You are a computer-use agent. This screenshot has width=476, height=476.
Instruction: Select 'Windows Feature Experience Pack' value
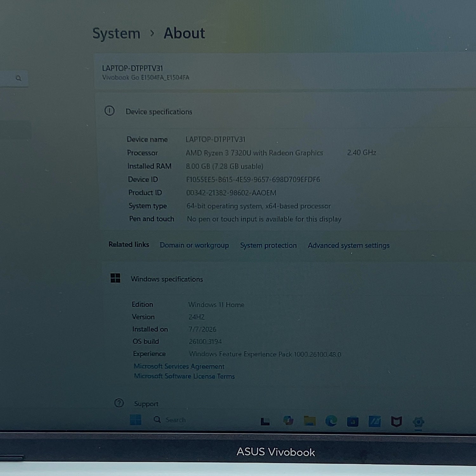click(x=265, y=354)
